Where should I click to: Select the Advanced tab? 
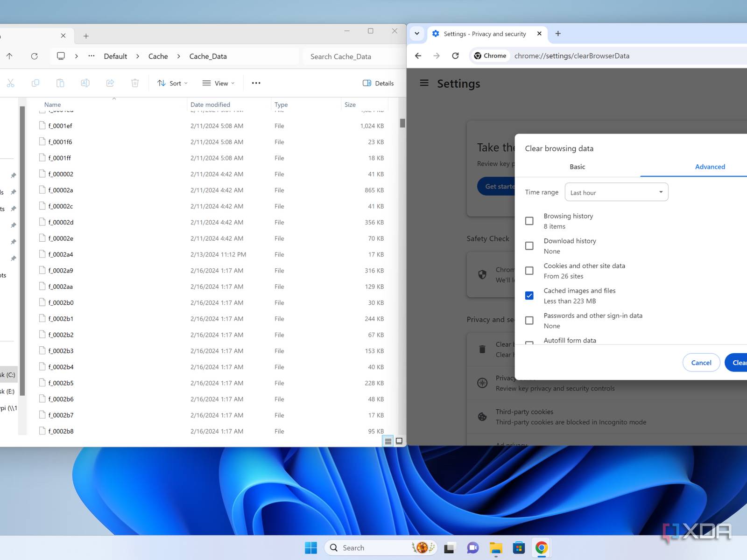(x=710, y=167)
